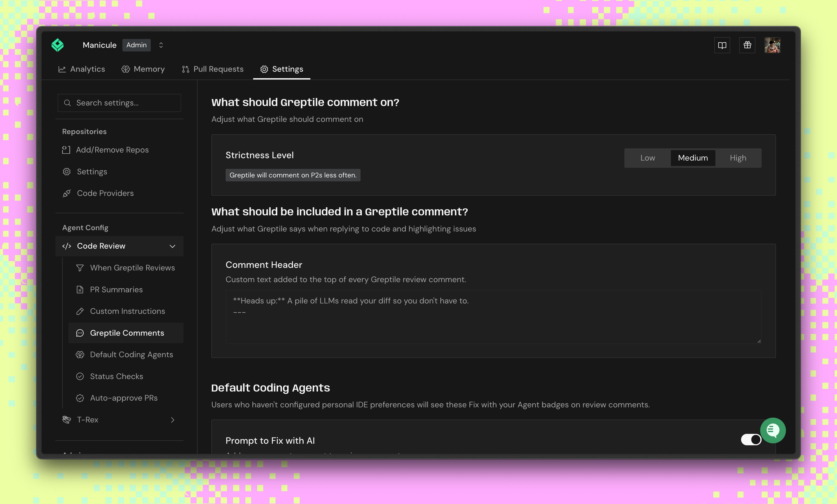Collapse the Code Review section chevron
The image size is (837, 504).
coord(173,246)
